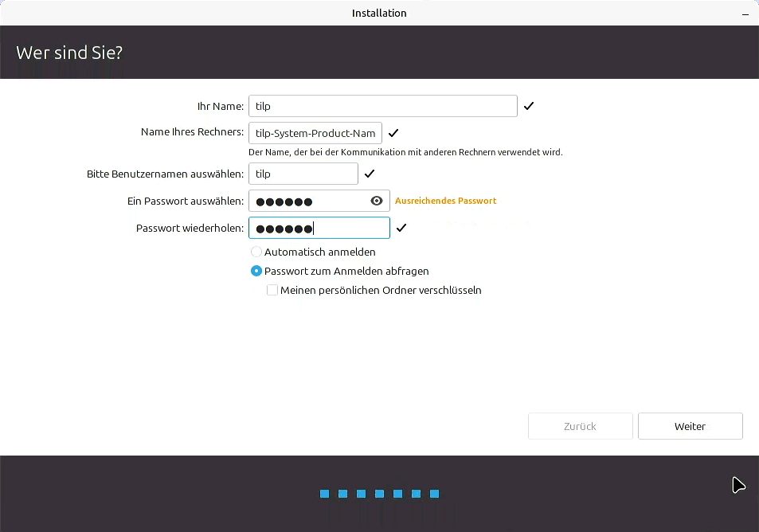Viewport: 759px width, 532px height.
Task: Click the Ausreichendes Passwort strength label
Action: click(x=445, y=201)
